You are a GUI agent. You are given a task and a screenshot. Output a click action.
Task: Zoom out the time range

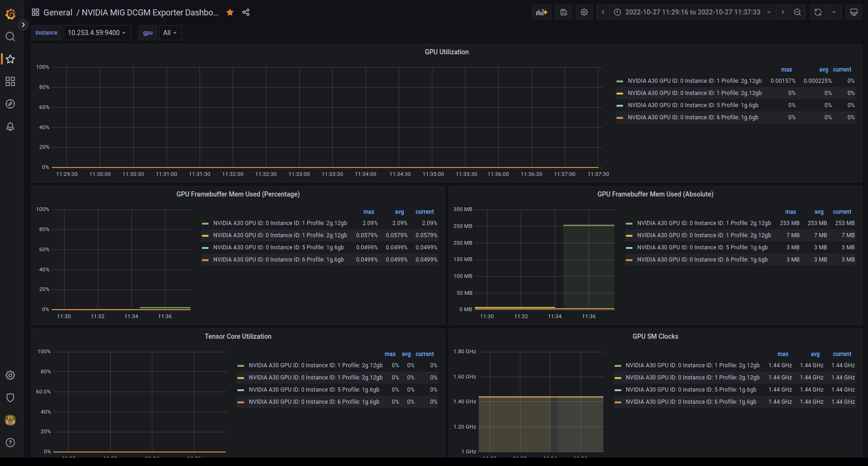pyautogui.click(x=797, y=12)
